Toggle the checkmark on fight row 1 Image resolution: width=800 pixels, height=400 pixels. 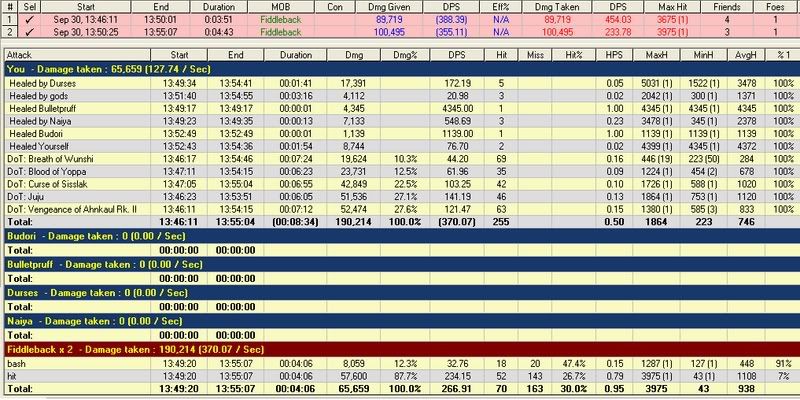pyautogui.click(x=29, y=18)
